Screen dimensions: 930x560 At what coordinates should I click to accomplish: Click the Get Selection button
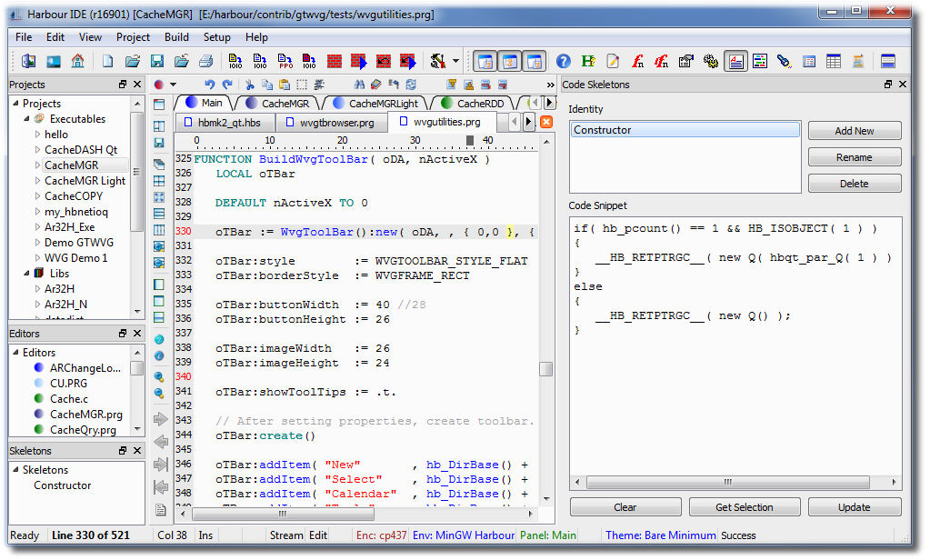[744, 507]
